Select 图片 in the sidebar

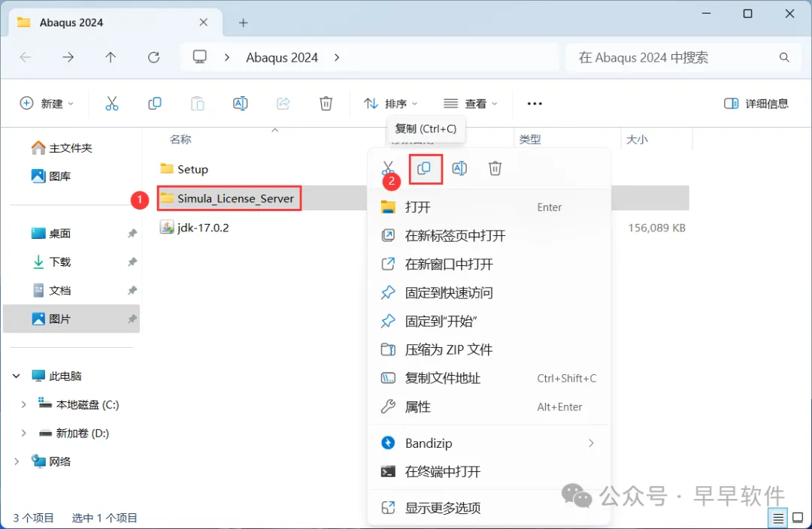(x=71, y=319)
